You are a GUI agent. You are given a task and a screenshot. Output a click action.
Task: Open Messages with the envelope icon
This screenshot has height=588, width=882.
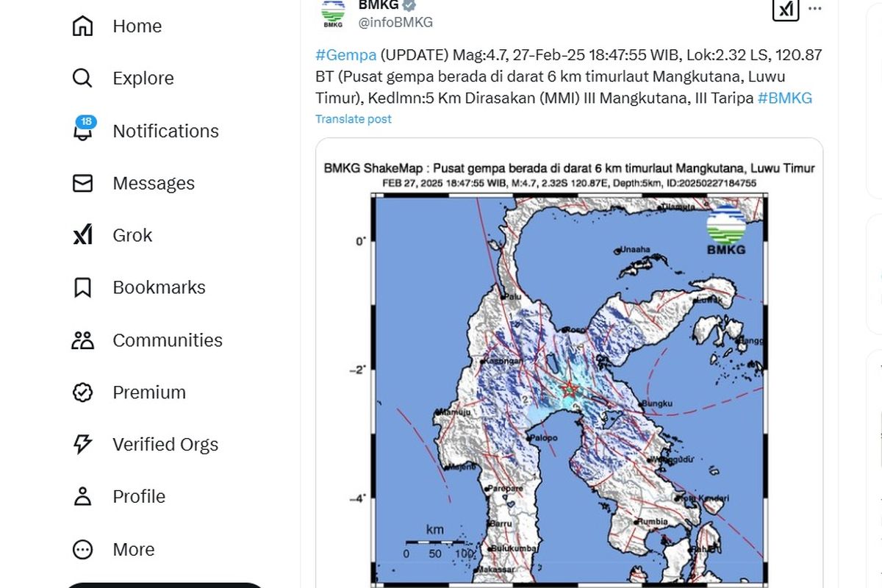(83, 183)
